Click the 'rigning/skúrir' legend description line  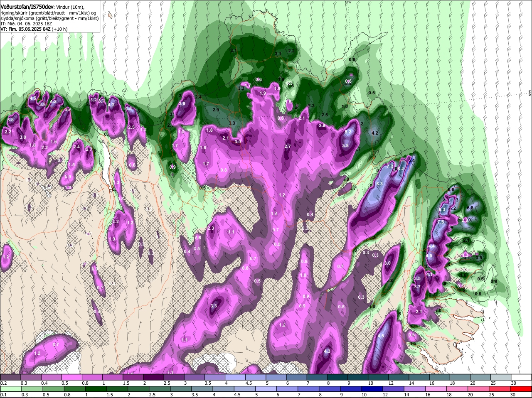click(49, 13)
